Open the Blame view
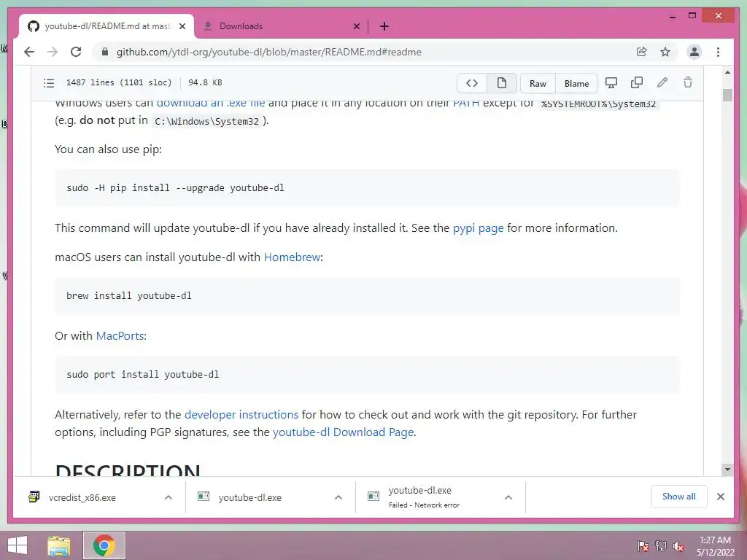Viewport: 747px width, 560px height. point(576,83)
